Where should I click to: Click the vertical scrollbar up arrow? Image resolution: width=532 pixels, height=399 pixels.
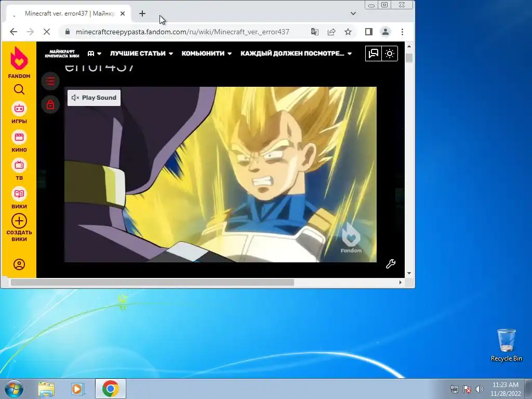click(x=409, y=46)
